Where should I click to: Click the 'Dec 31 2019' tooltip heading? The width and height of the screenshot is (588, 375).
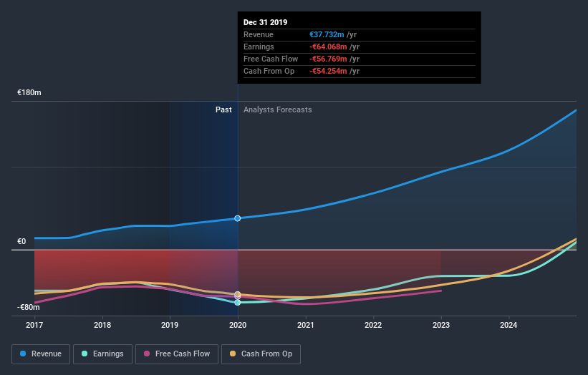pyautogui.click(x=266, y=22)
